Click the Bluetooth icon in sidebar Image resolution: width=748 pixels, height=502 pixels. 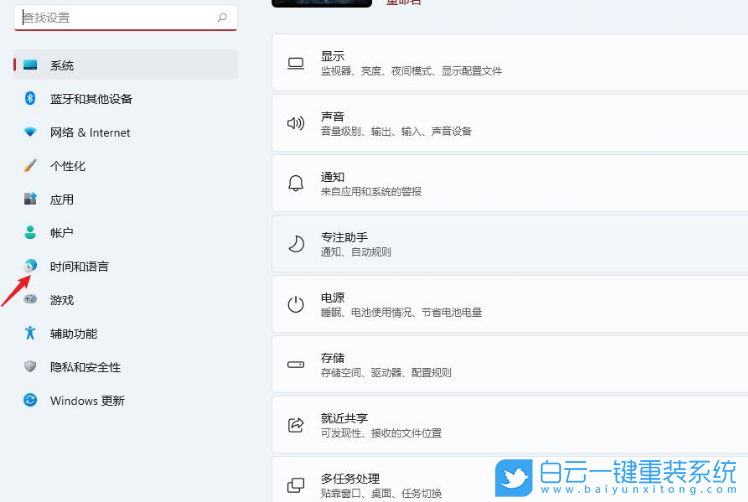(30, 98)
